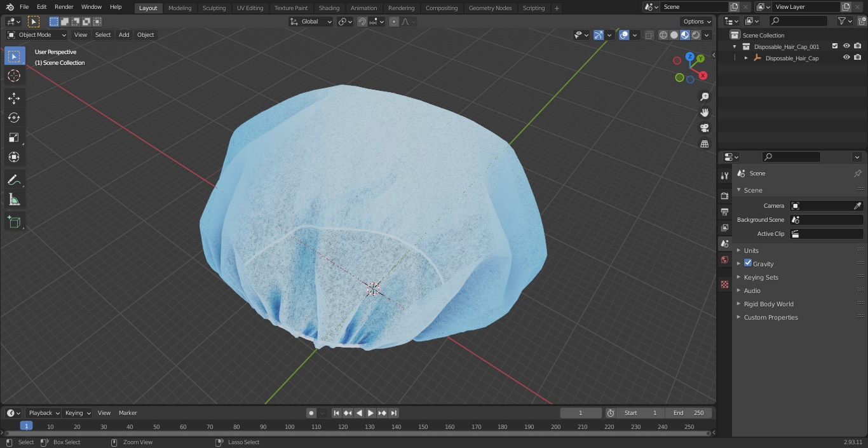Expand Disposable_Hair_Cap object tree
868x448 pixels.
pyautogui.click(x=746, y=58)
